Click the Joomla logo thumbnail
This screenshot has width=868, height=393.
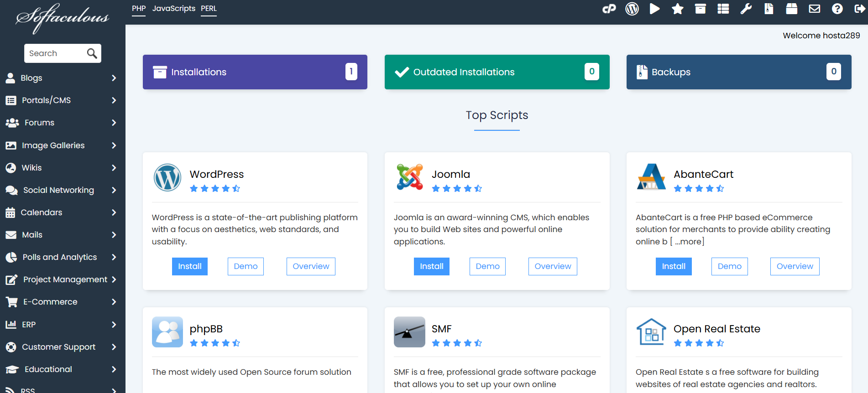coord(409,177)
